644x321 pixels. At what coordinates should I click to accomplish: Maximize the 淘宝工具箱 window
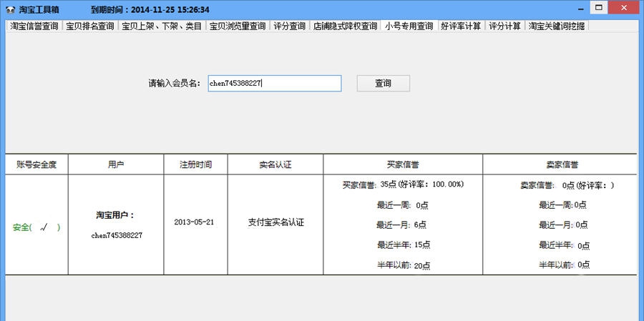click(599, 7)
